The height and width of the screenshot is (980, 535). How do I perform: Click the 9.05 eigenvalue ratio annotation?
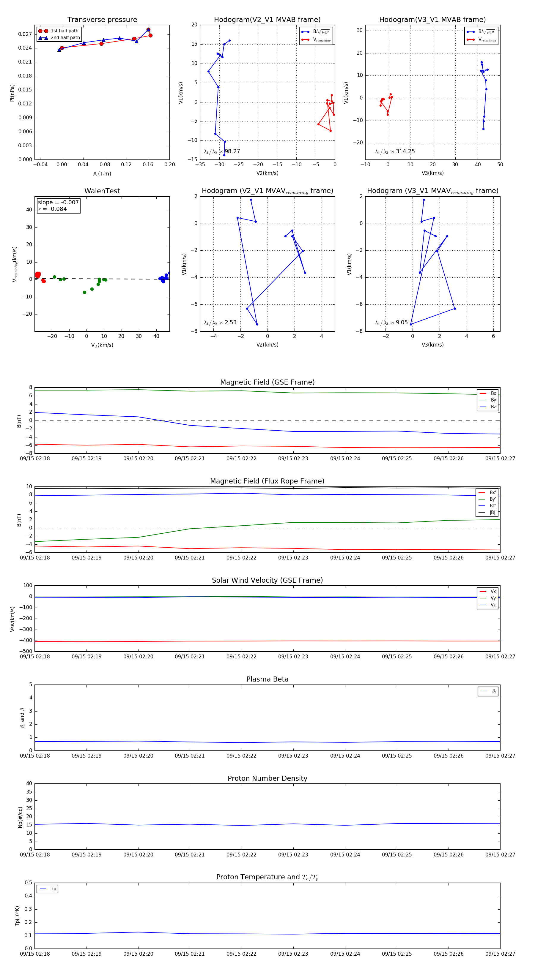[x=391, y=323]
